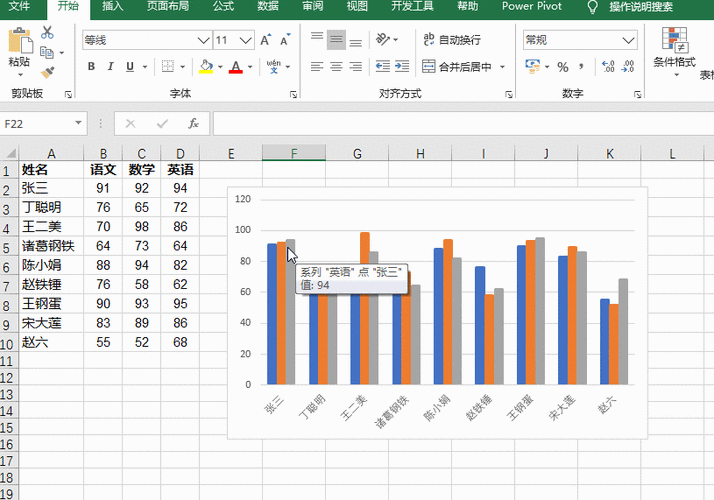Toggle Bold formatting
The image size is (714, 500).
(x=91, y=66)
